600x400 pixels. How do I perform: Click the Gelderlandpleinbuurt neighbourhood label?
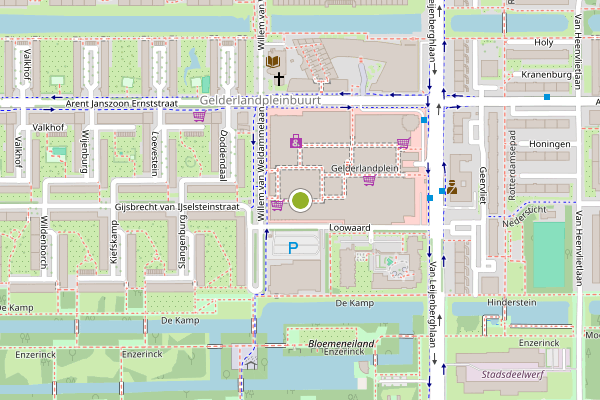260,100
